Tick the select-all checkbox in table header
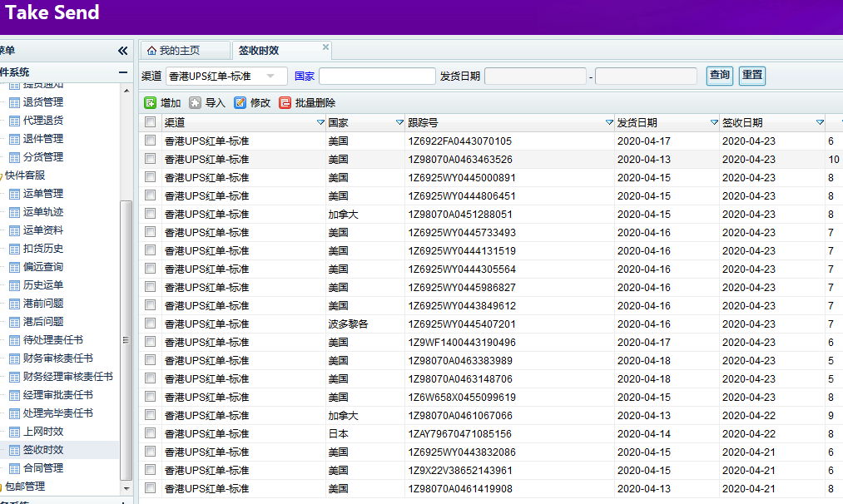Viewport: 843px width, 504px height. click(x=150, y=122)
